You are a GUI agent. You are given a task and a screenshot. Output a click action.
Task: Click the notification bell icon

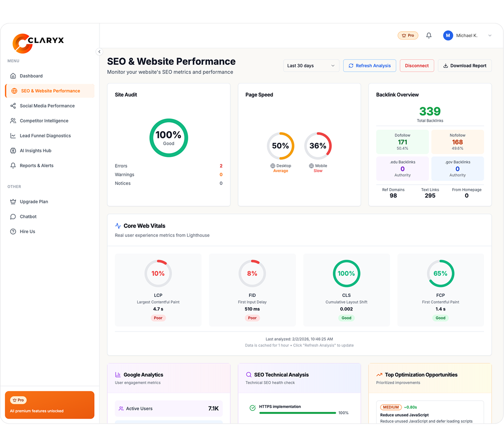click(x=429, y=35)
